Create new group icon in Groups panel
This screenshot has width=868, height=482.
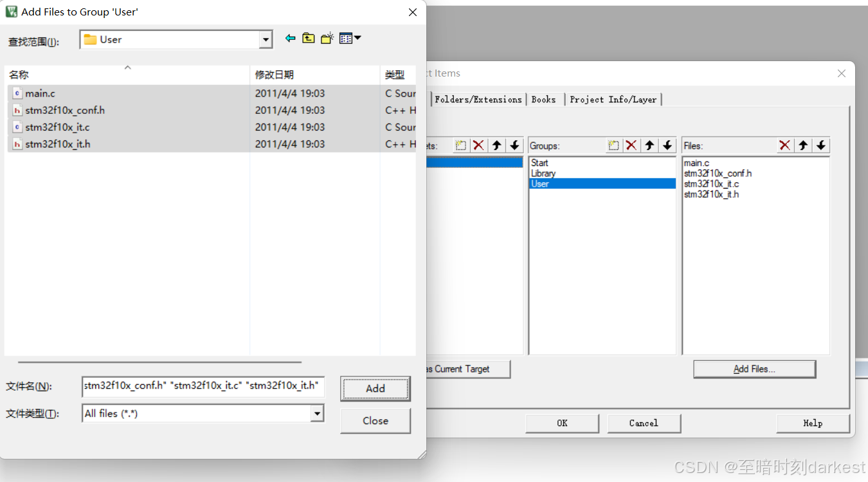[613, 145]
